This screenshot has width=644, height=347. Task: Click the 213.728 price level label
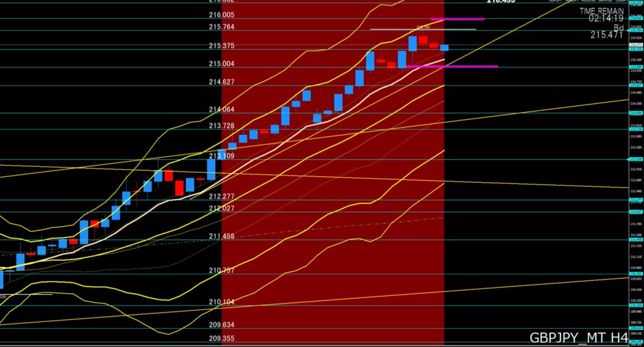221,126
